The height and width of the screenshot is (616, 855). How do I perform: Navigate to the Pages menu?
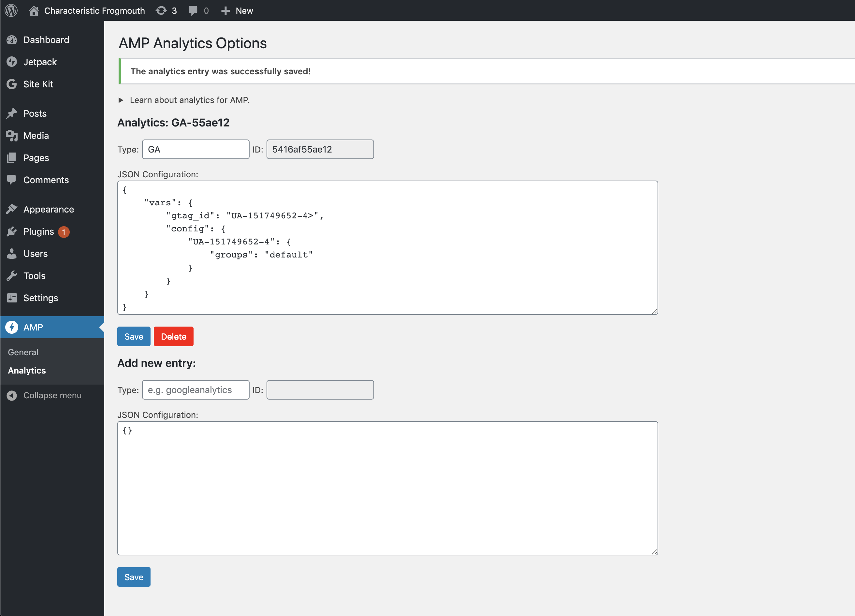coord(52,157)
